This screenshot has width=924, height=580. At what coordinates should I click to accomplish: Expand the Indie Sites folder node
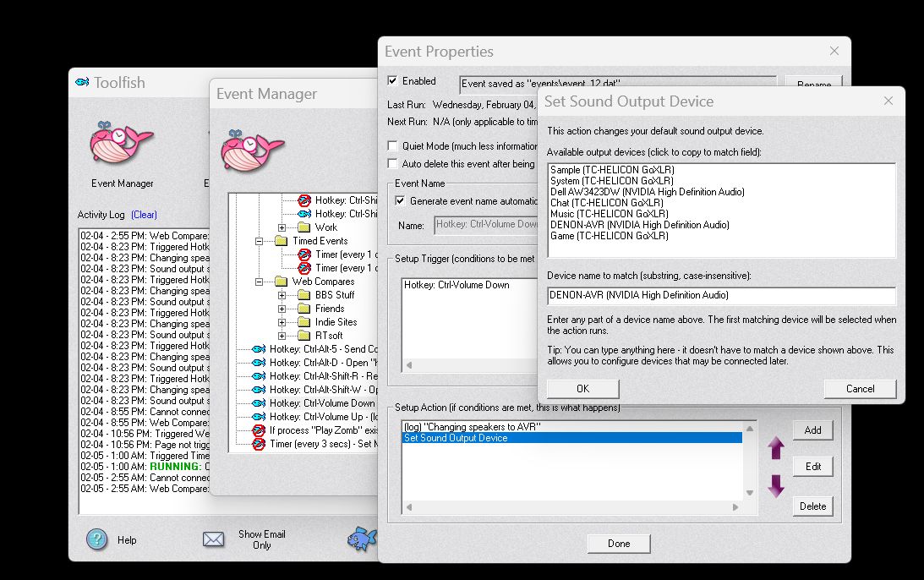coord(282,322)
